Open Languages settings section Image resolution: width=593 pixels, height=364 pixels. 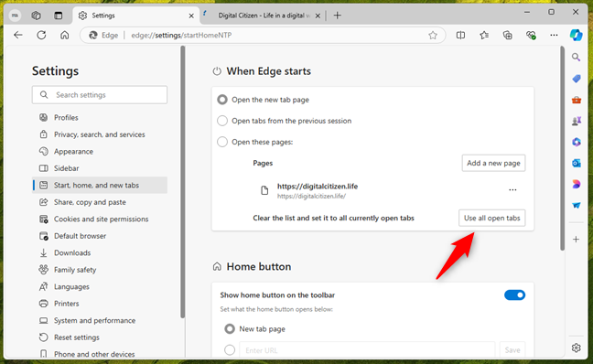point(100,287)
